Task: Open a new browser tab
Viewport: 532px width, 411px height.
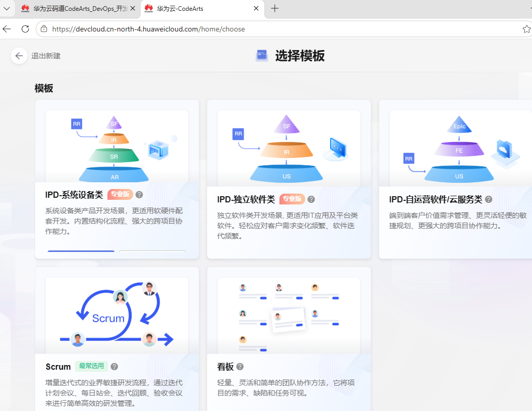Action: point(275,8)
